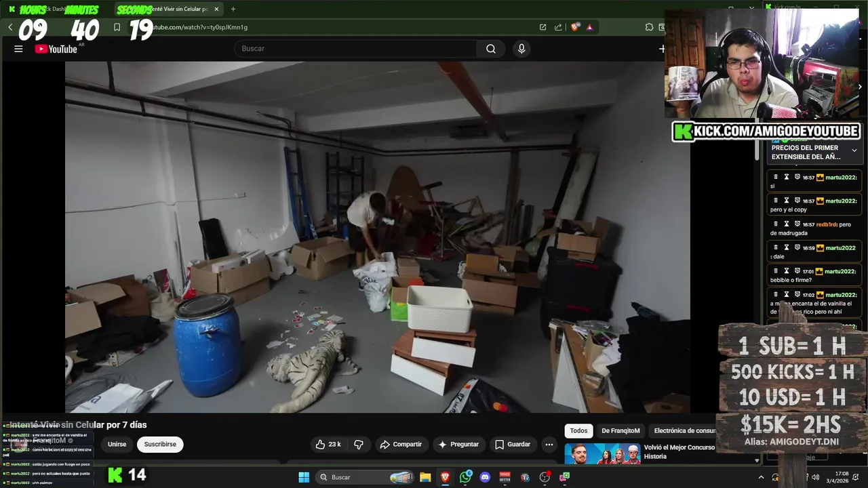Click the browser address bar URL
The image size is (868, 488).
[200, 27]
